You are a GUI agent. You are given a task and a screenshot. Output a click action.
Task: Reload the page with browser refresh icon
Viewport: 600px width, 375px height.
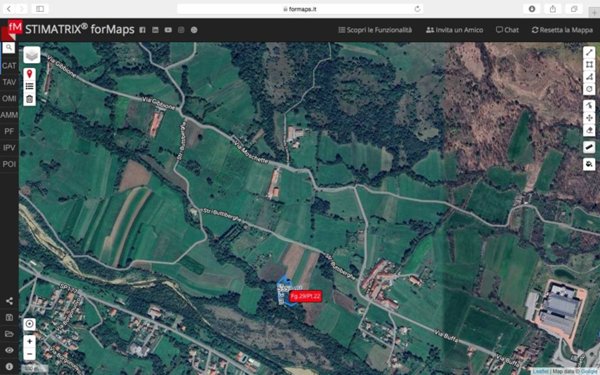click(417, 9)
